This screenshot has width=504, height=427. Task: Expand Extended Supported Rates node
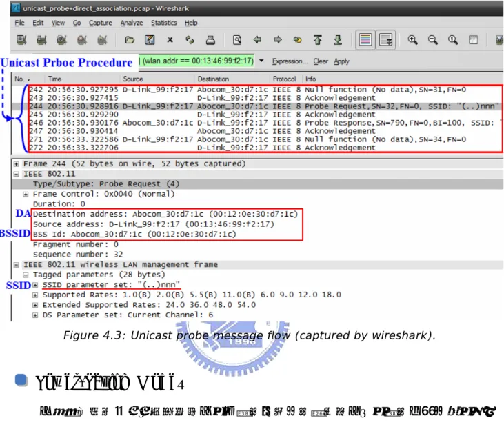pos(35,305)
